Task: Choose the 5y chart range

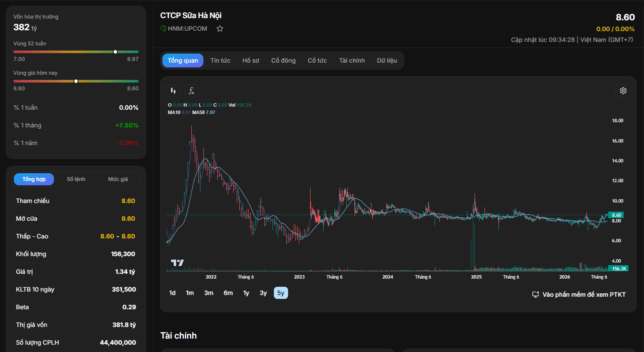Action: (281, 293)
